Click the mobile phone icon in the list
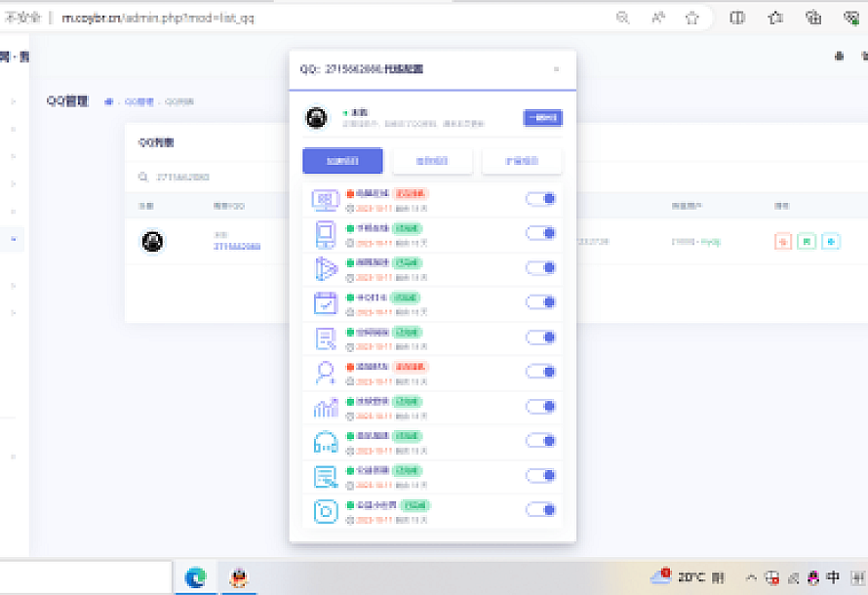The width and height of the screenshot is (868, 595). [x=325, y=234]
